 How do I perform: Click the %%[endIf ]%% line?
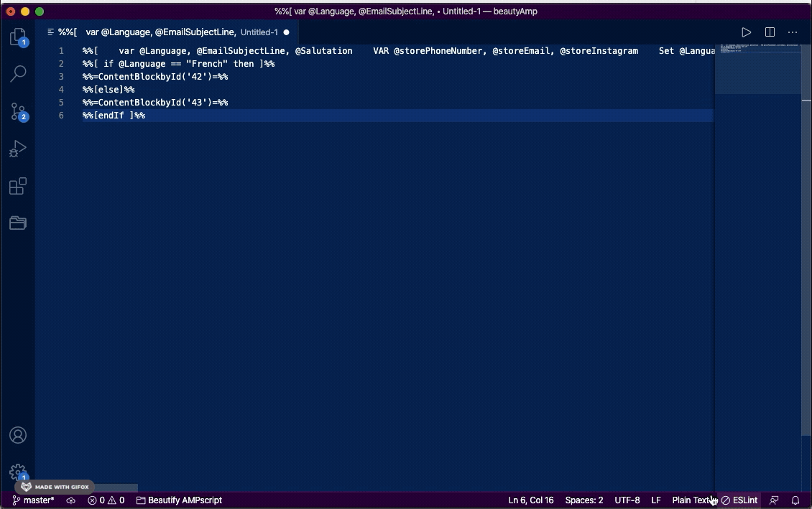(x=114, y=116)
